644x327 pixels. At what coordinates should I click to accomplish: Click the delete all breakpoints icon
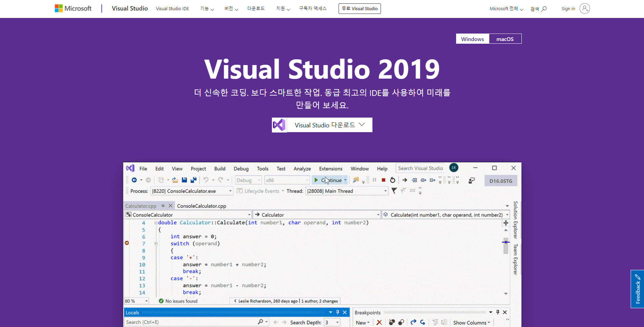(x=392, y=322)
